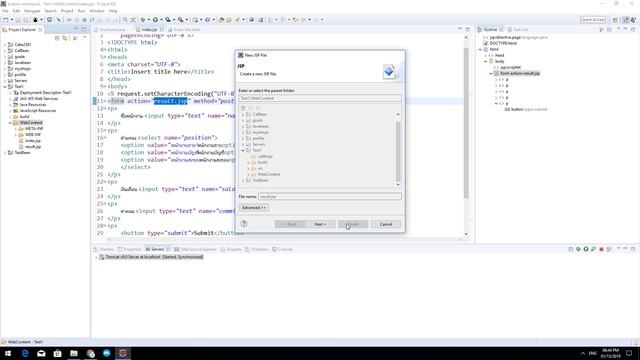
Task: Click the Save toolbar icon
Action: click(x=18, y=20)
